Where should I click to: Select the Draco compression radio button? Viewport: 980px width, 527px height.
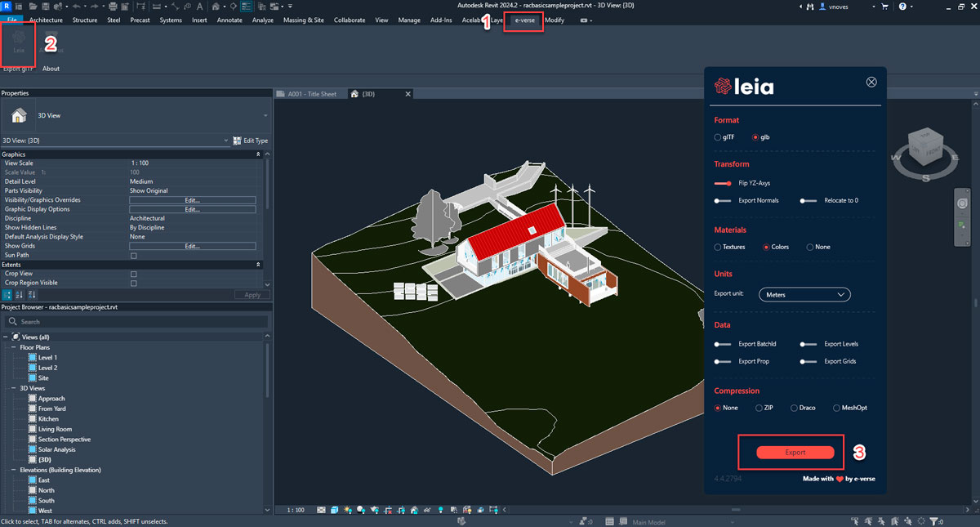793,408
